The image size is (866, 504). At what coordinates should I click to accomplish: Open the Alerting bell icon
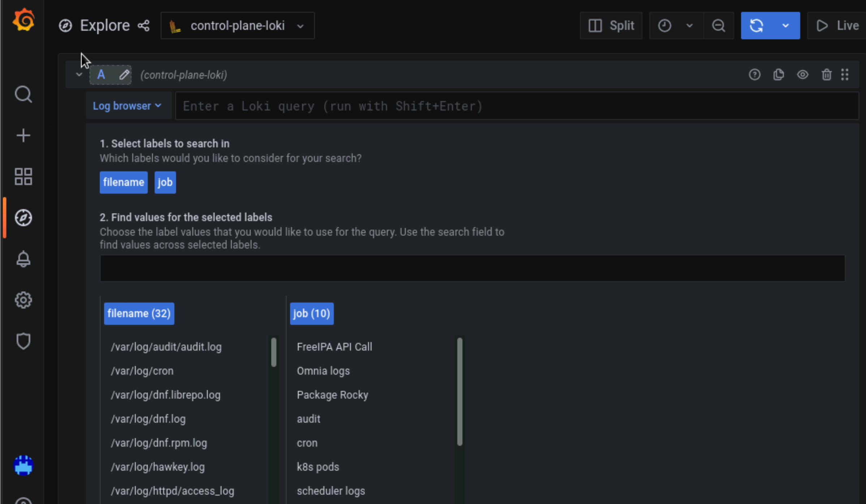23,259
